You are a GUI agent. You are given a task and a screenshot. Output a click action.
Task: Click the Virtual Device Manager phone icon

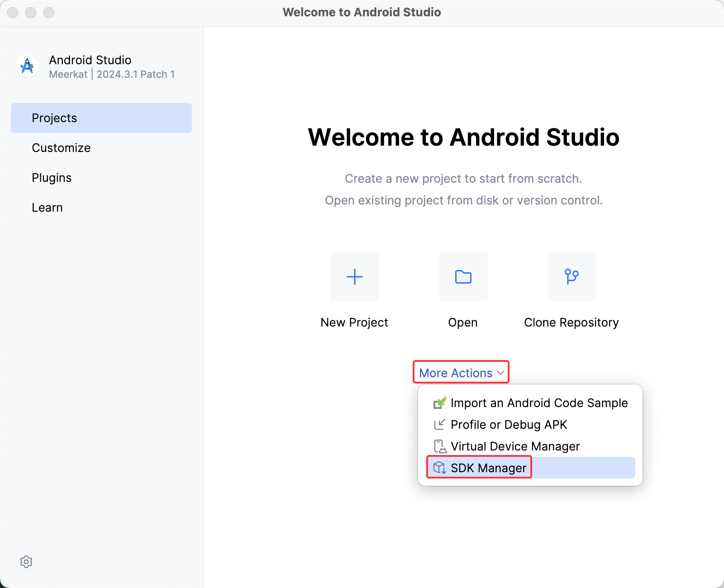point(438,446)
